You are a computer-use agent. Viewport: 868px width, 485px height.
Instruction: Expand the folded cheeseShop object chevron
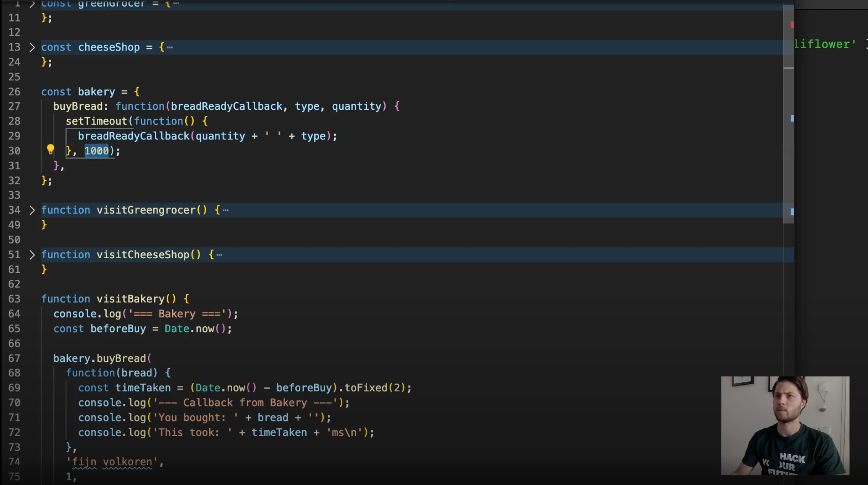[32, 47]
